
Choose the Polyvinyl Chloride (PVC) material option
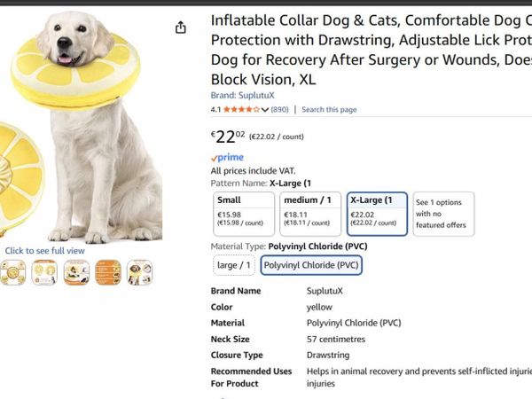click(311, 265)
